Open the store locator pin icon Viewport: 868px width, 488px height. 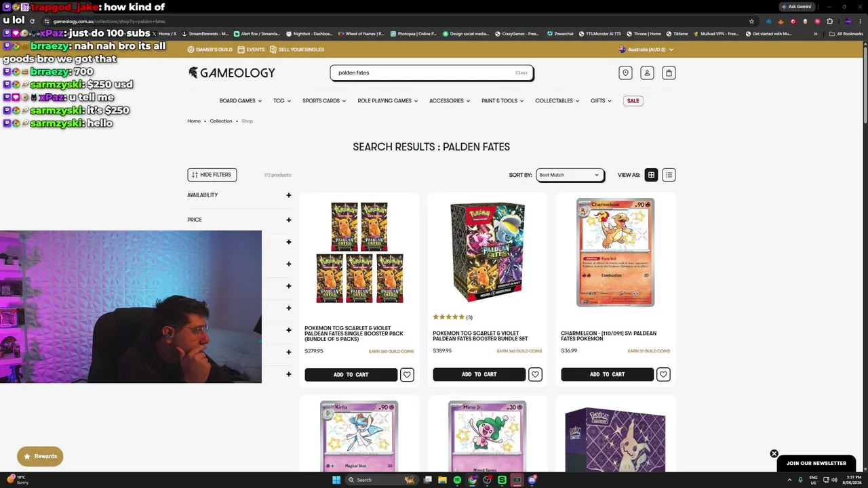click(x=625, y=73)
